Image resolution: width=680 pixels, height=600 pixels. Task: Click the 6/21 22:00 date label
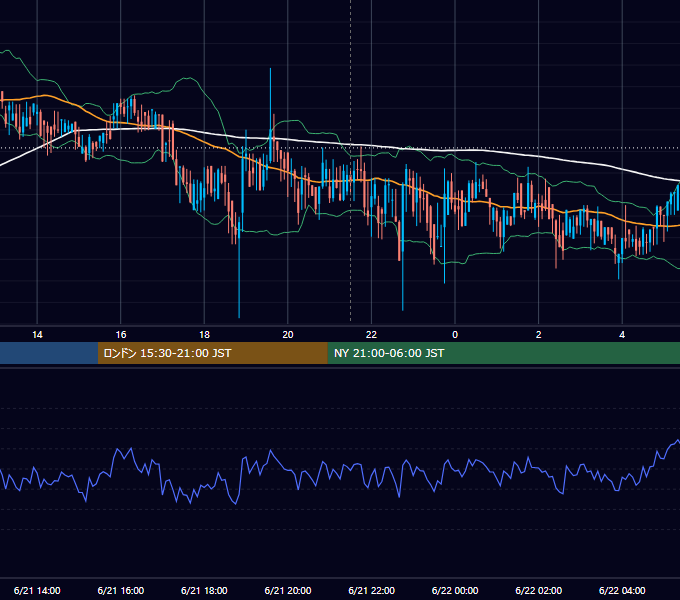(x=372, y=590)
